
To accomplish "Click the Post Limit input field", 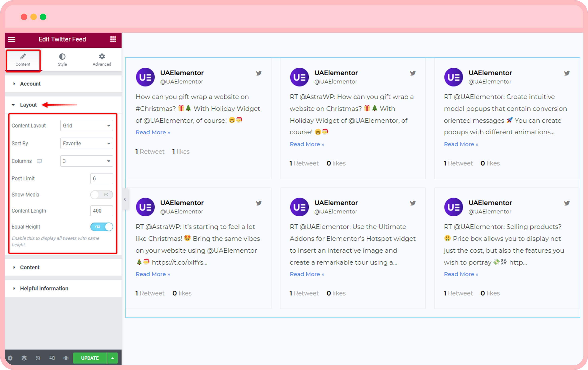I will tap(102, 178).
